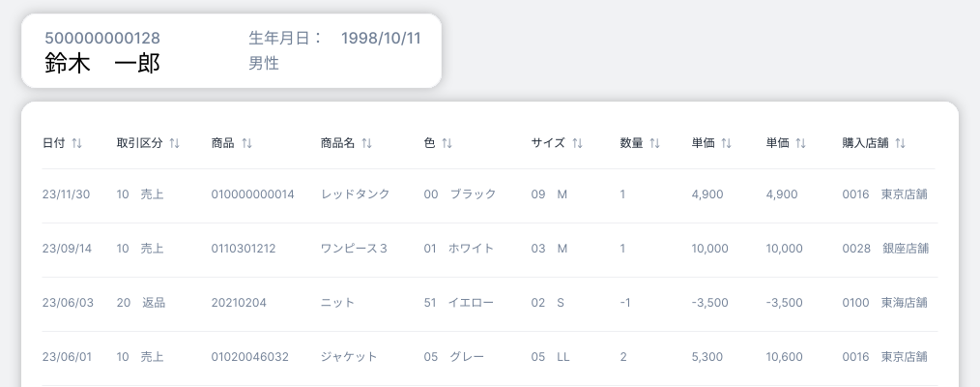Sort by 色 column arrows
This screenshot has height=387, width=980.
point(447,143)
